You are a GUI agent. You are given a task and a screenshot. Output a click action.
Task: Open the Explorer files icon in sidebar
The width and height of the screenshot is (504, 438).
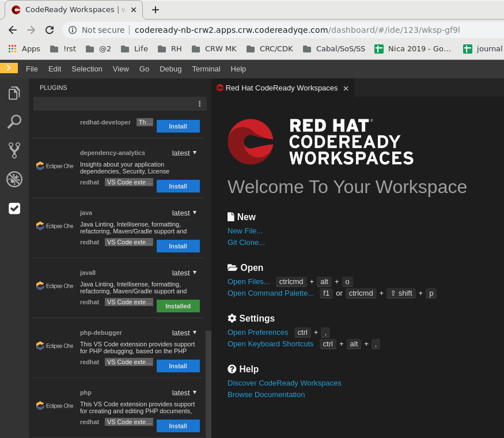[14, 93]
